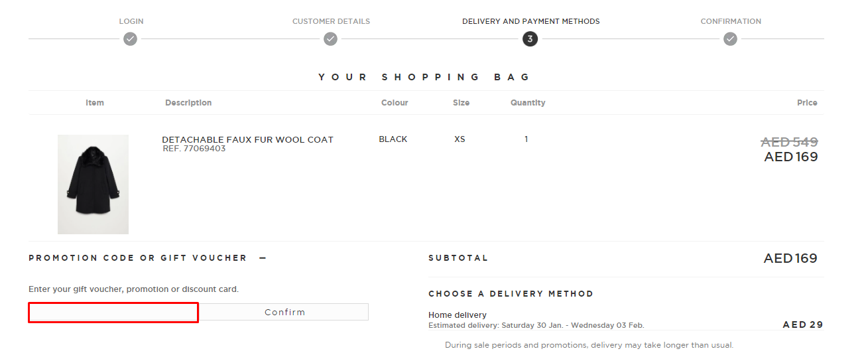
Task: Open the black wool coat thumbnail
Action: coord(93,184)
